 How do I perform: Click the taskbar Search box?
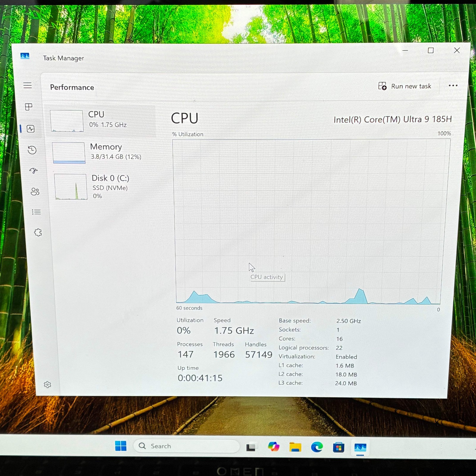pos(186,446)
